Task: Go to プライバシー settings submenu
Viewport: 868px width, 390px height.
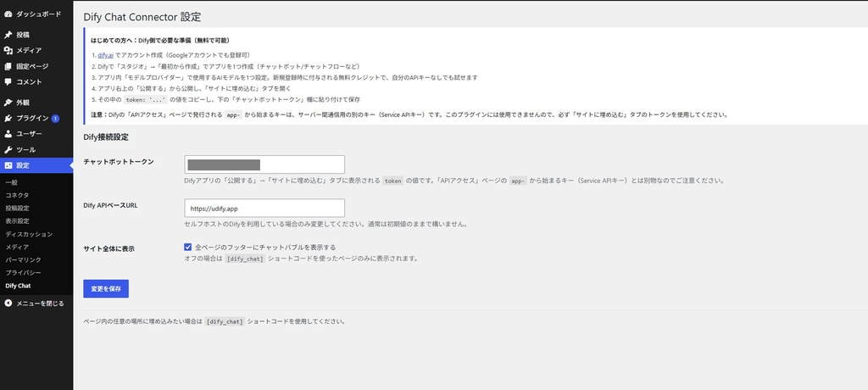Action: pyautogui.click(x=23, y=273)
